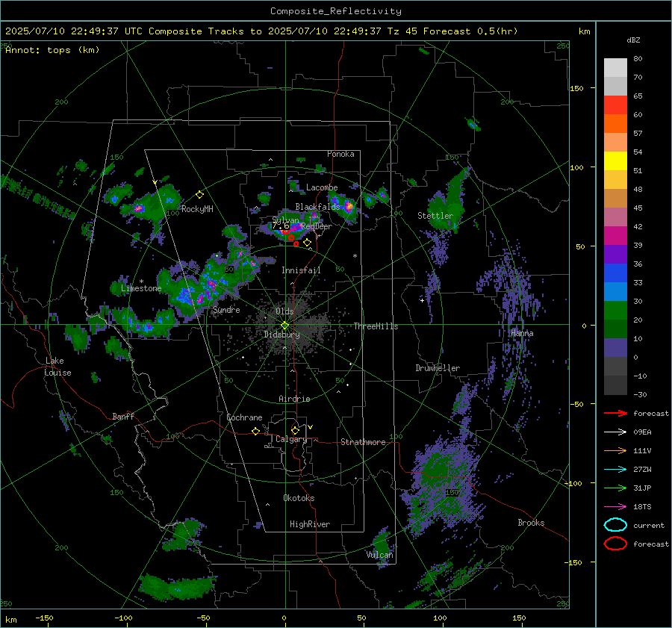Click the Airdrie label
672x628 pixels.
pos(294,399)
